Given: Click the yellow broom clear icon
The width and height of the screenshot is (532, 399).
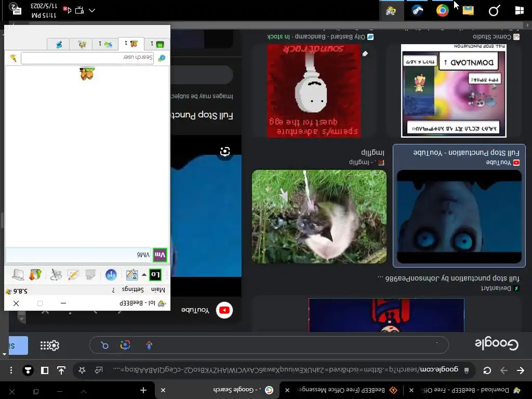Looking at the screenshot, I should (x=13, y=58).
